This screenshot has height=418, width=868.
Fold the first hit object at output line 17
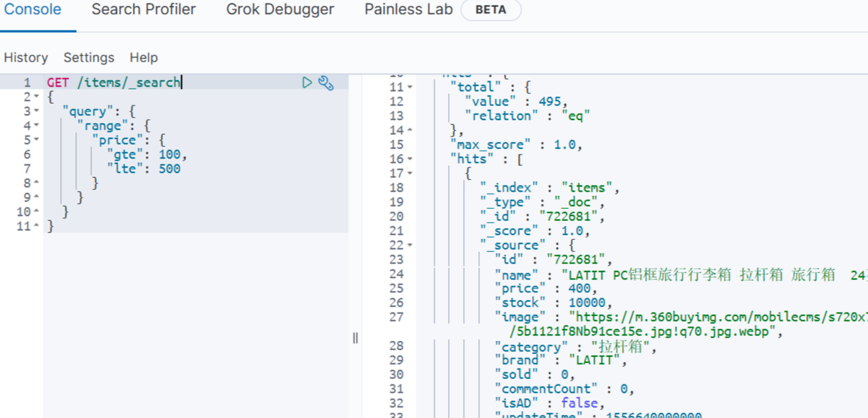point(410,173)
